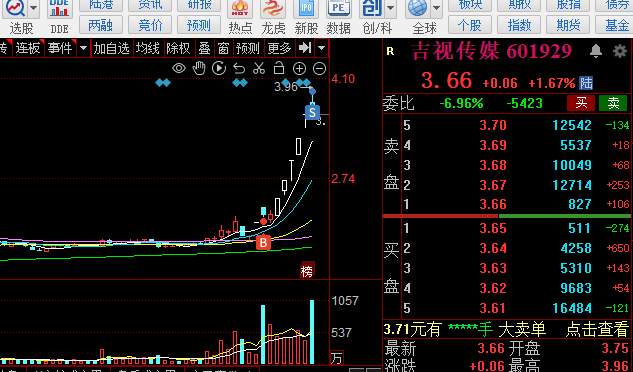Toggle the eye visibility icon above chart
Screen dimensions: 633x372
pos(179,68)
